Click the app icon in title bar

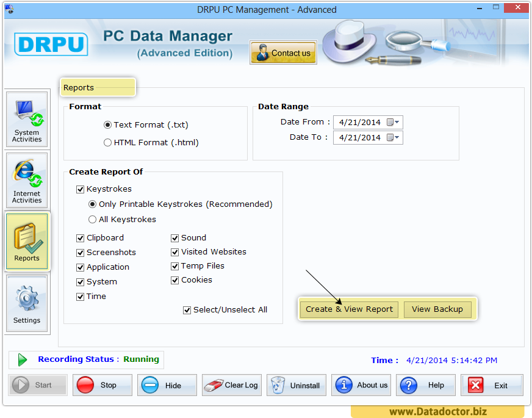[10, 9]
